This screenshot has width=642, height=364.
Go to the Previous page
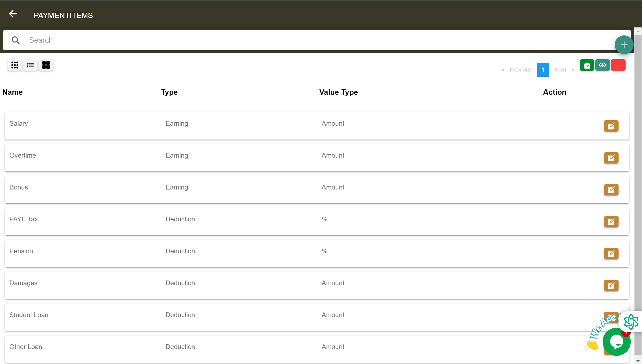click(x=520, y=70)
